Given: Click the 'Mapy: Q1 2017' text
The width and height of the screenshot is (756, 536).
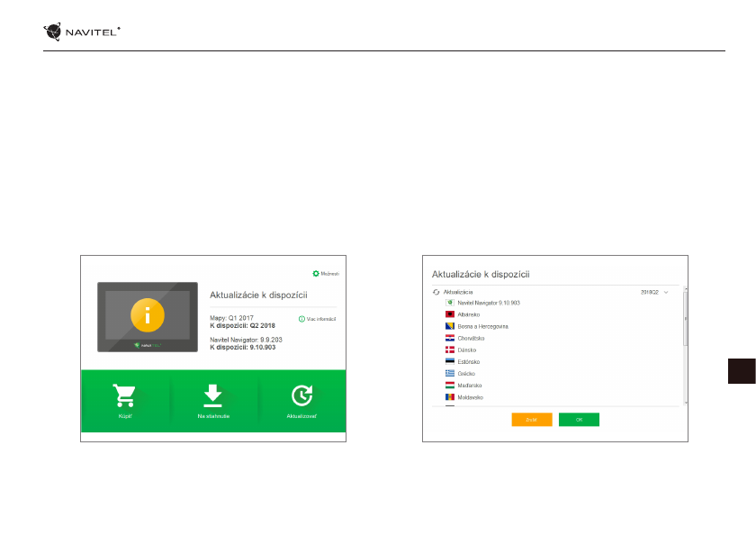Looking at the screenshot, I should click(231, 318).
